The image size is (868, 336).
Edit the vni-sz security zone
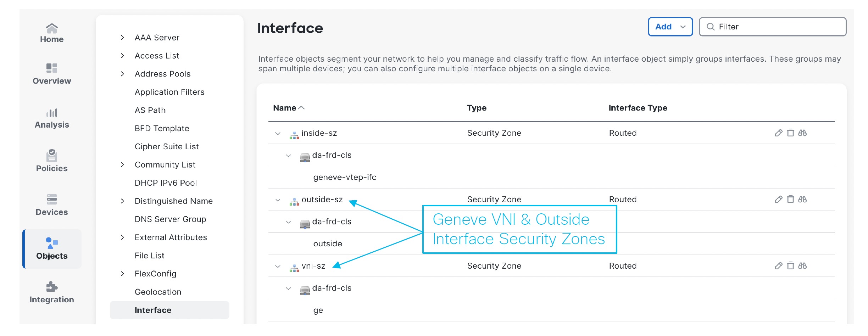(778, 266)
